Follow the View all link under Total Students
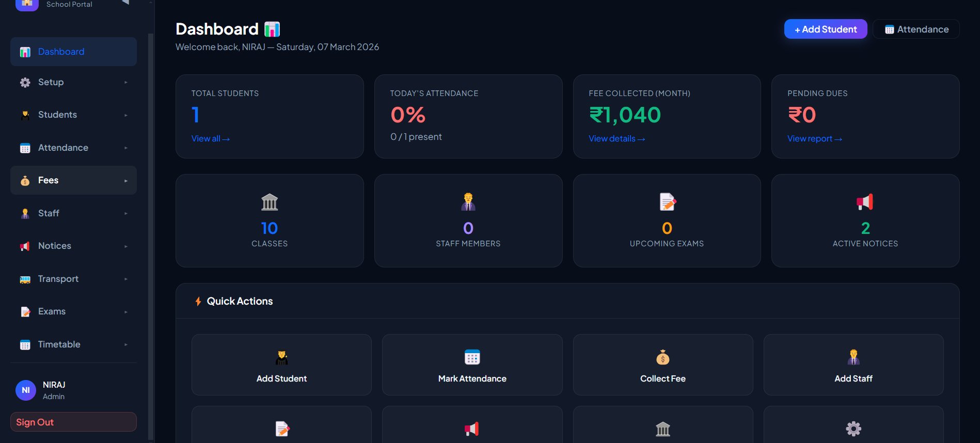 tap(211, 138)
